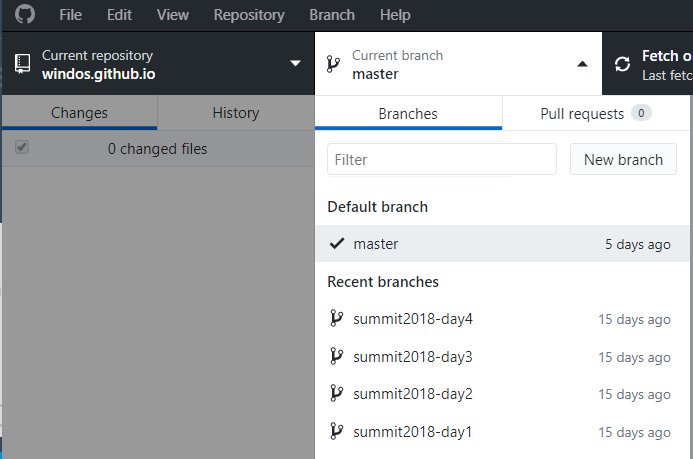Click the current branch git icon
The image size is (693, 459).
333,64
